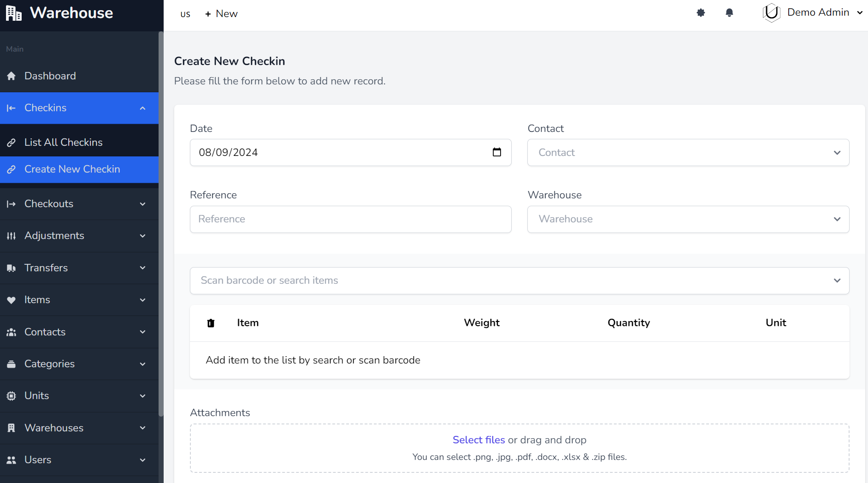
Task: Select Create New Checkin menu item
Action: [x=72, y=169]
